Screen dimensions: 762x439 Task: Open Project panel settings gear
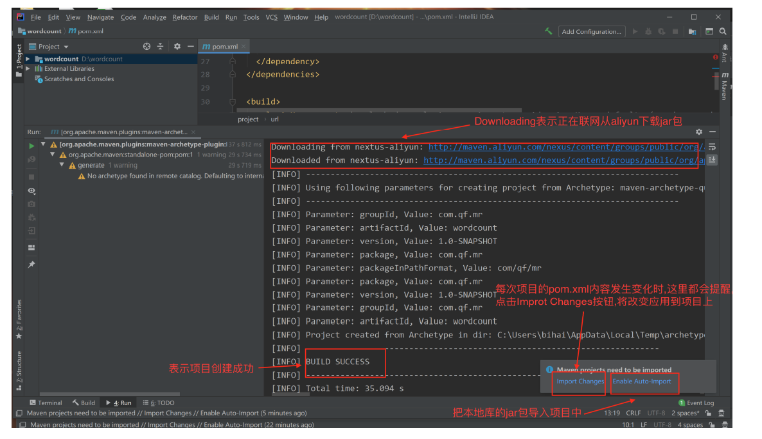[x=177, y=46]
